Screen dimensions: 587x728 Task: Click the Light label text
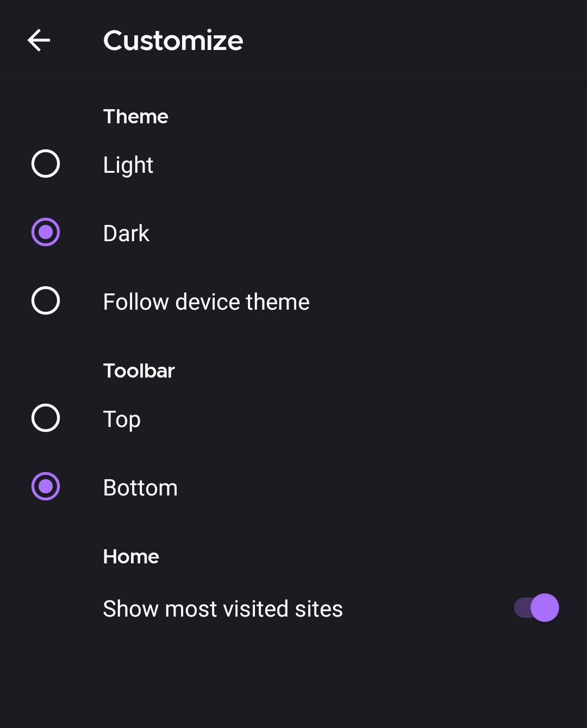[x=128, y=165]
